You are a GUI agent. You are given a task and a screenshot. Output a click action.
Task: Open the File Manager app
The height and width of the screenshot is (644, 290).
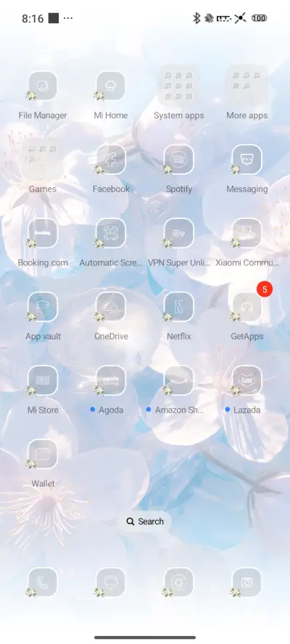[x=43, y=86]
